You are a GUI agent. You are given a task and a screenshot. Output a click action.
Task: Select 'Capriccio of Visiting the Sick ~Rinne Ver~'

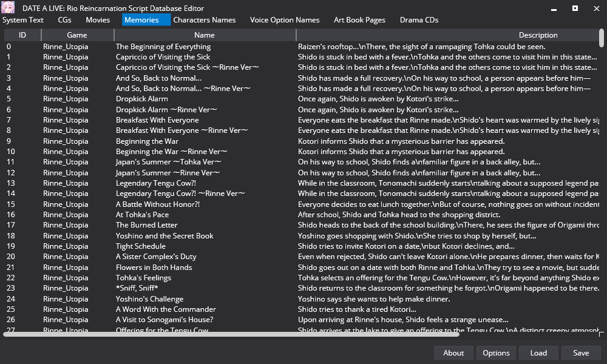coord(187,67)
